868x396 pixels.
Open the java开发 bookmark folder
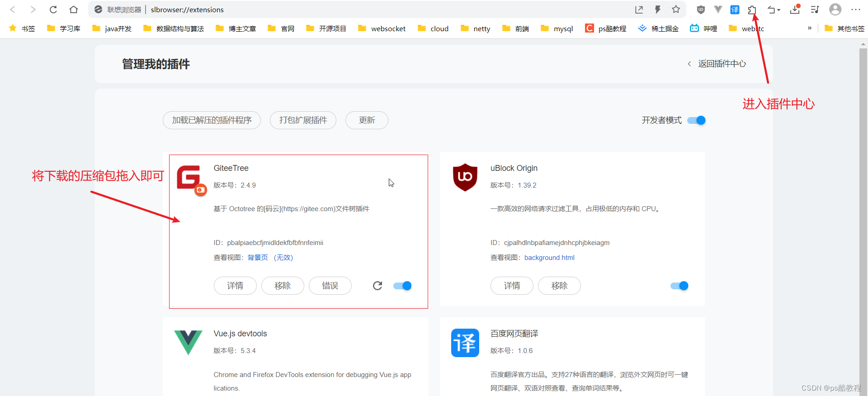(x=112, y=28)
